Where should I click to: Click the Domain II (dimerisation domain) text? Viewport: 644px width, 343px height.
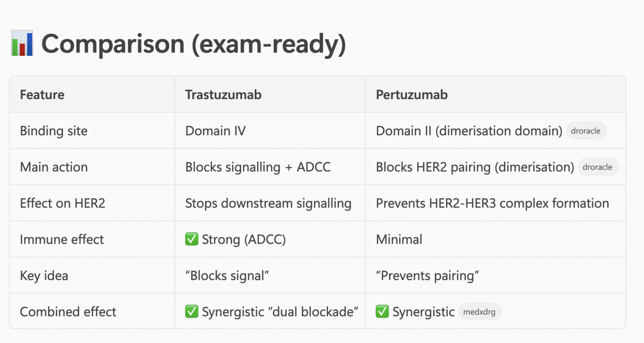click(x=469, y=131)
